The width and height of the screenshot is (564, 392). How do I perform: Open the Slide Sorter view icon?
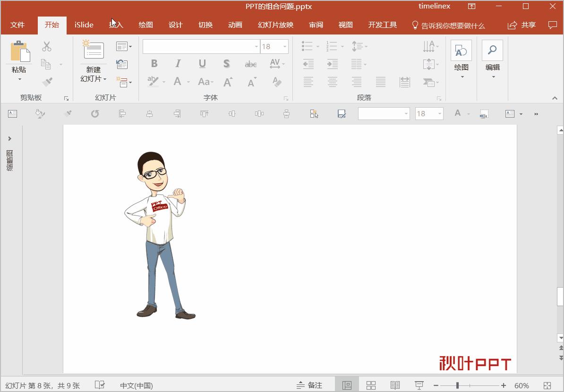point(371,385)
